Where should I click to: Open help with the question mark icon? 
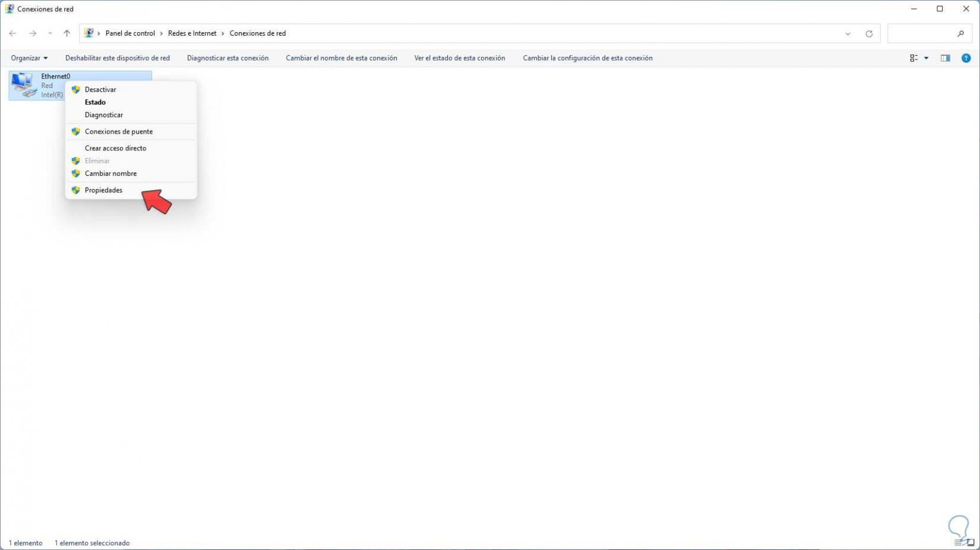pyautogui.click(x=966, y=58)
